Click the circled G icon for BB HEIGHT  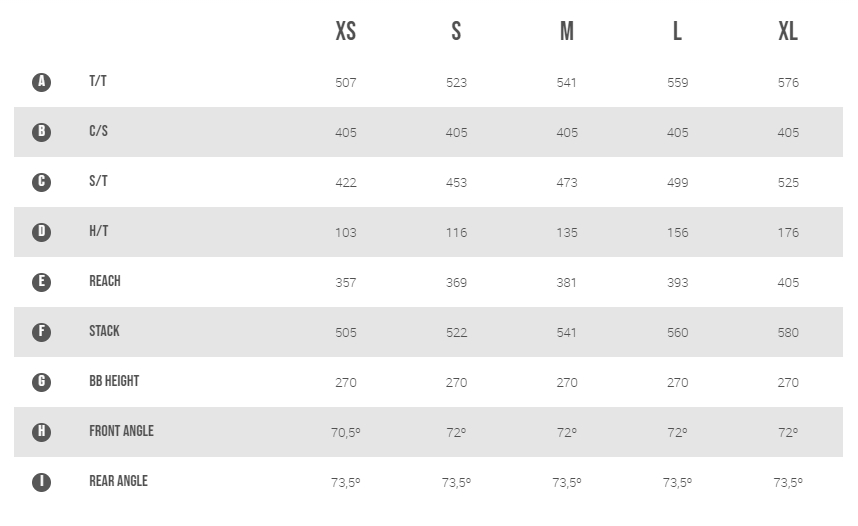(x=42, y=382)
